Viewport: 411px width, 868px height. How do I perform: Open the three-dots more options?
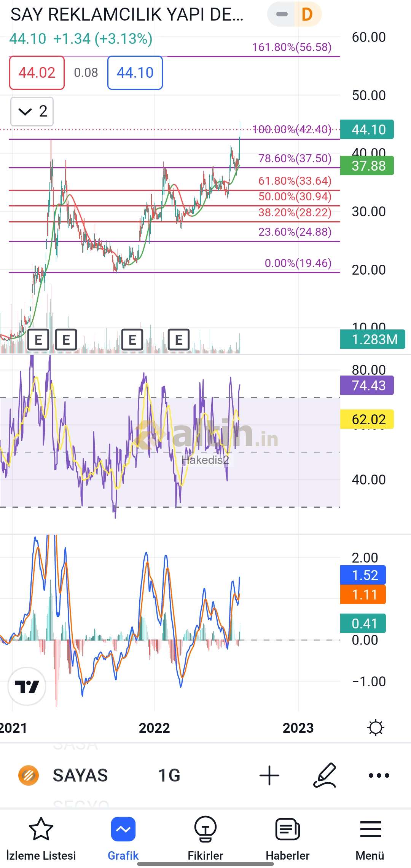coord(379,775)
